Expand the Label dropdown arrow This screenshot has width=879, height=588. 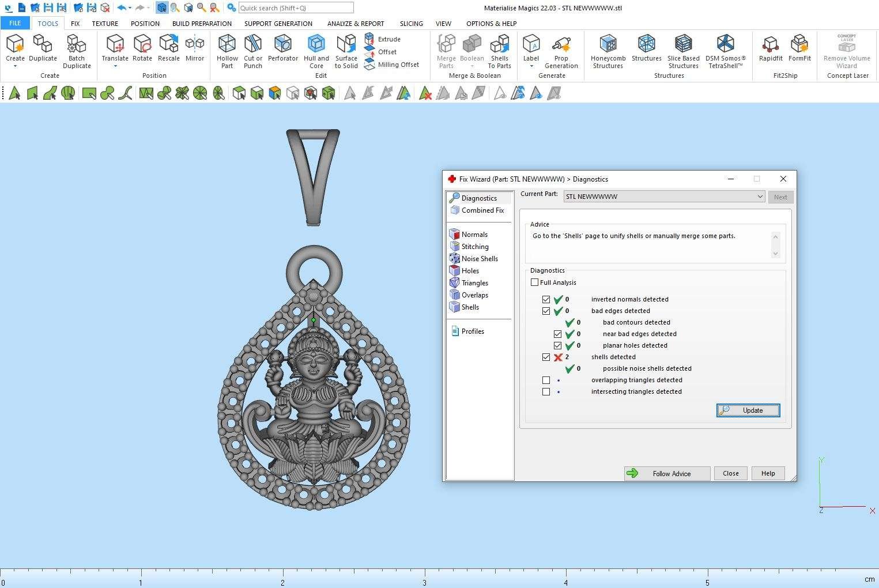click(531, 66)
